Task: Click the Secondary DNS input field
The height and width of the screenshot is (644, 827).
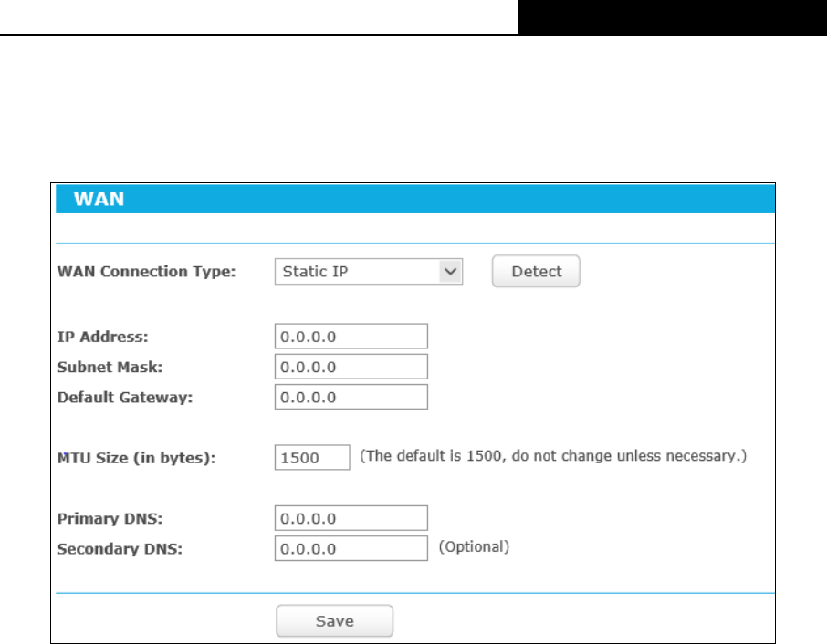Action: click(351, 548)
